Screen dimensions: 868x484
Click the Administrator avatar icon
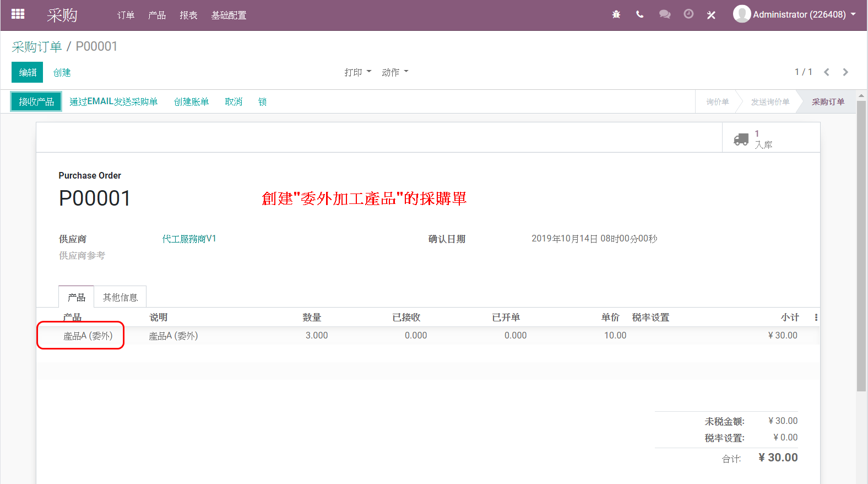[x=742, y=14]
